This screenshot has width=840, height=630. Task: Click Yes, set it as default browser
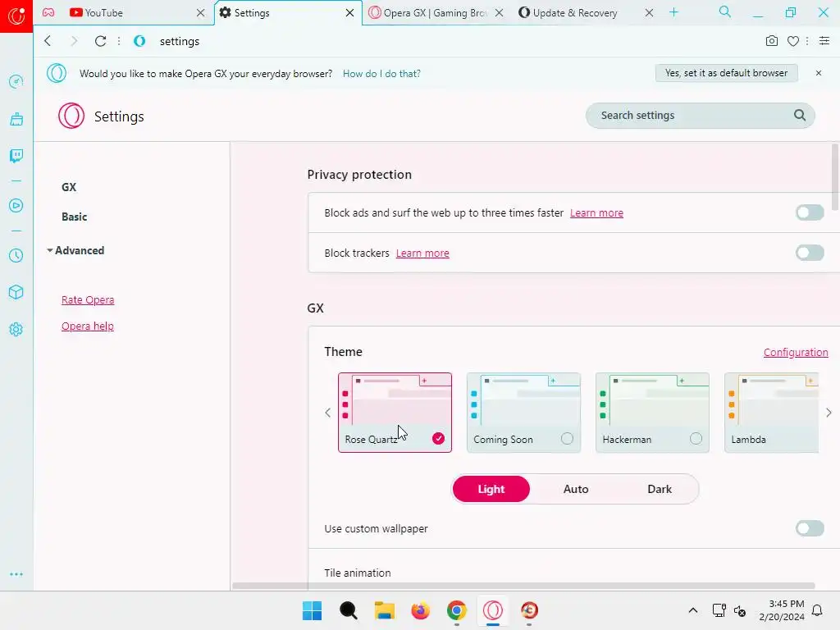(x=727, y=73)
